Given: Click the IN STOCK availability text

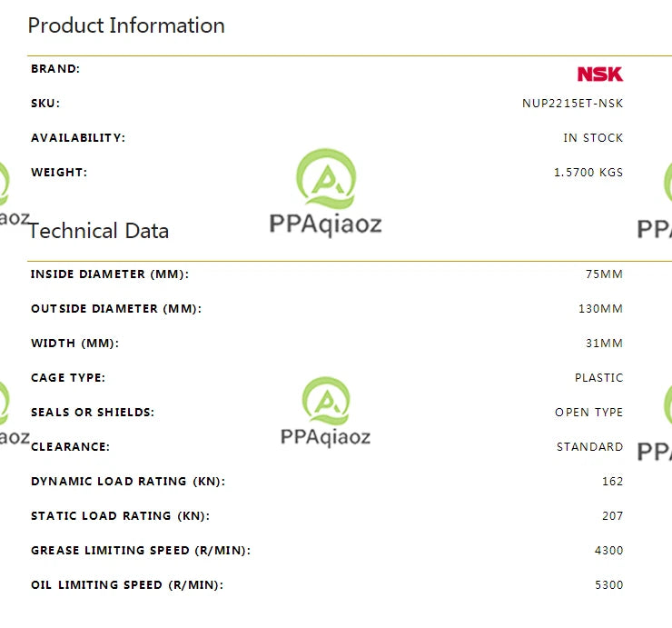Looking at the screenshot, I should (x=593, y=138).
